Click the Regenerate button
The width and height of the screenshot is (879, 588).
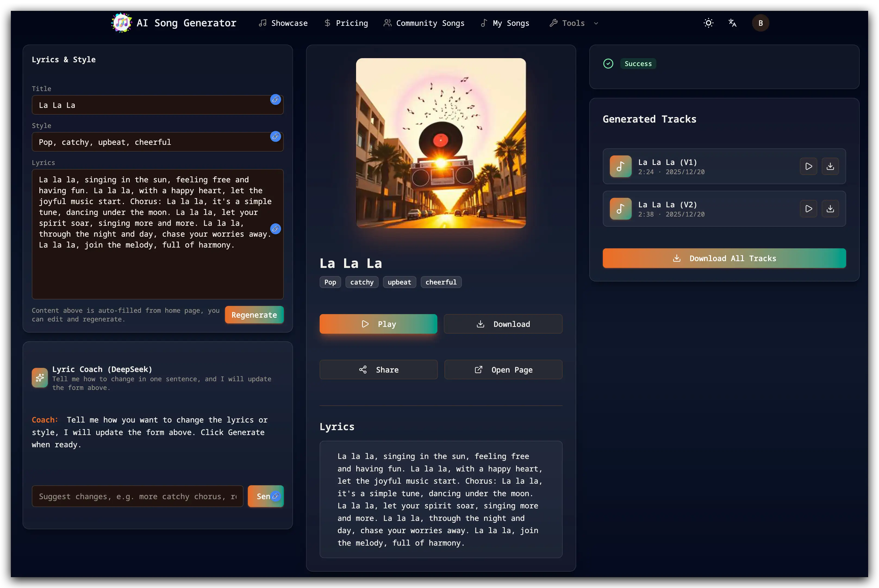point(254,315)
